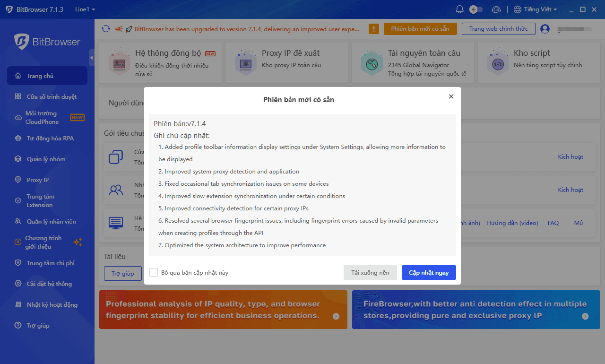
Task: Click the 'Cài đặt hệ thống' gear icon
Action: tap(18, 284)
